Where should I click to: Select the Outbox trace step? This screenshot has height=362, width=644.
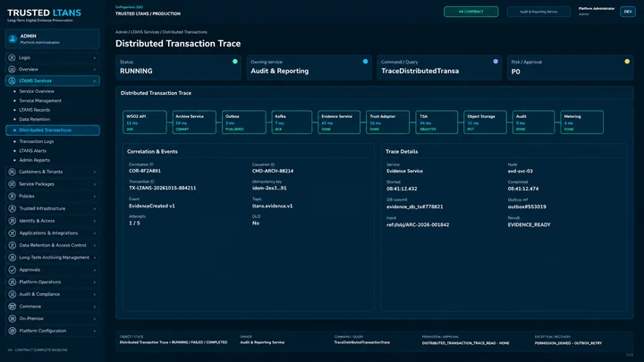pyautogui.click(x=244, y=122)
